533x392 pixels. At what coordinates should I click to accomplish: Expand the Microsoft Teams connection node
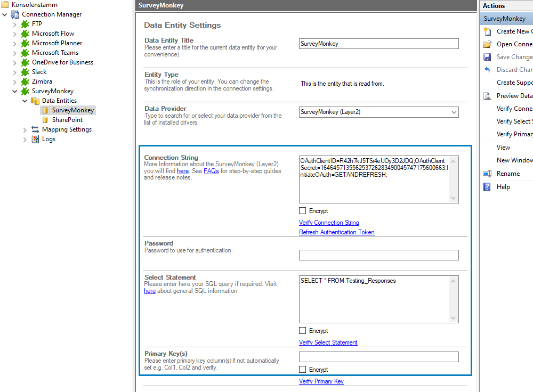[x=14, y=53]
